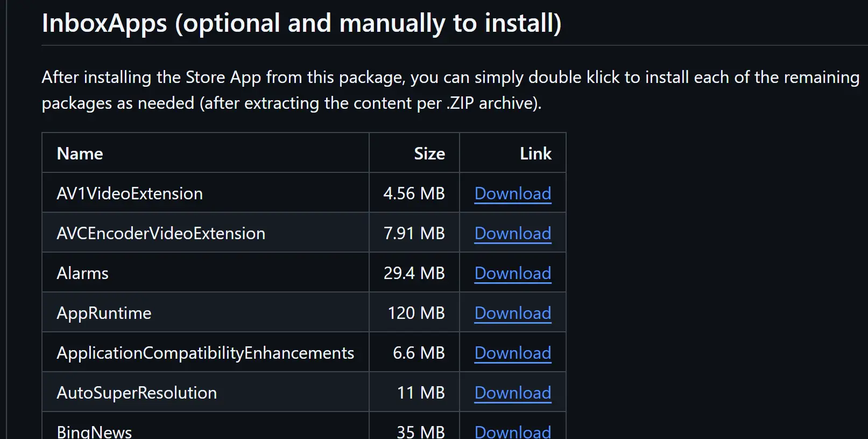Image resolution: width=868 pixels, height=439 pixels.
Task: Click the InboxApps section heading
Action: 302,23
